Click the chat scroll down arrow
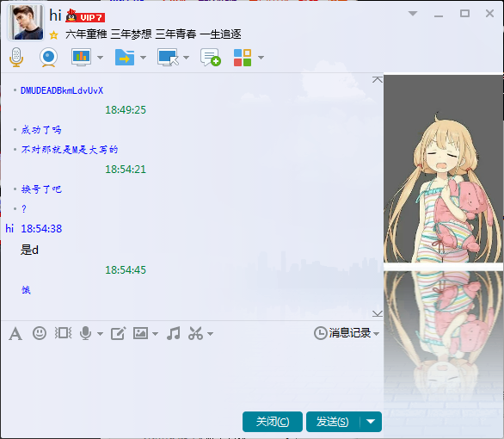 (378, 313)
